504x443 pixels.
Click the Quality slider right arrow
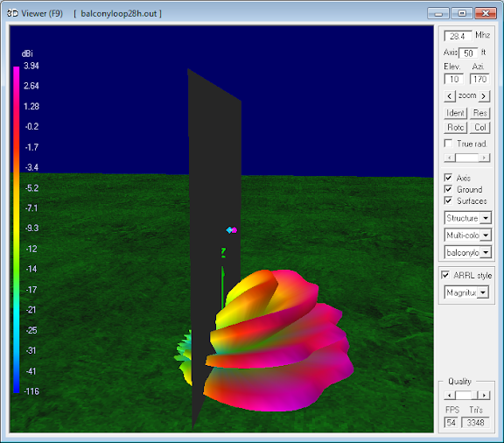tap(485, 395)
